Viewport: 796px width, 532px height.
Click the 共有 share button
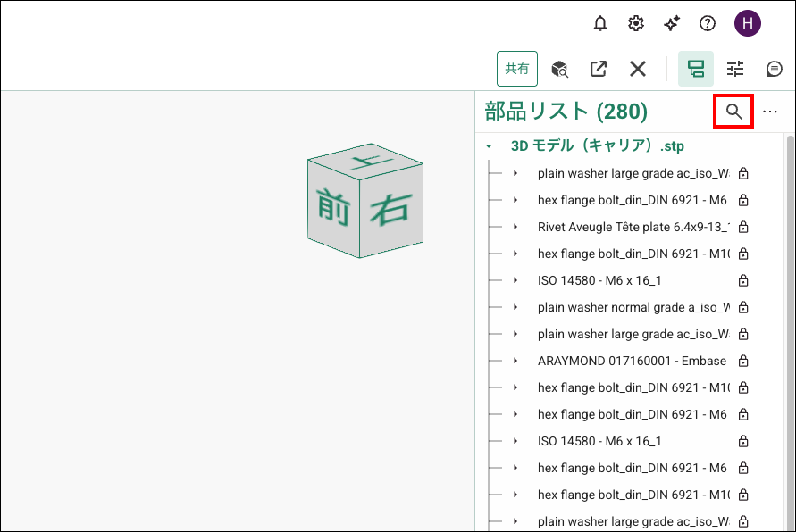517,69
